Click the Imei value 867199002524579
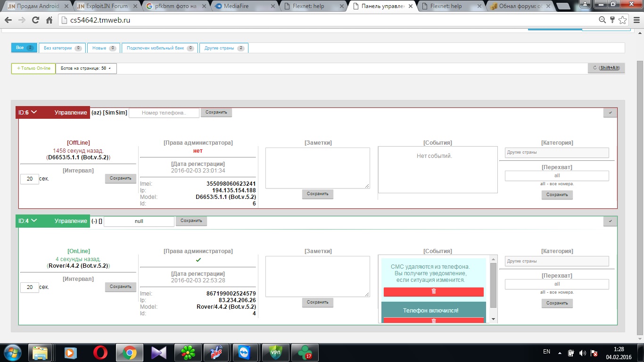The width and height of the screenshot is (644, 362). tap(231, 294)
